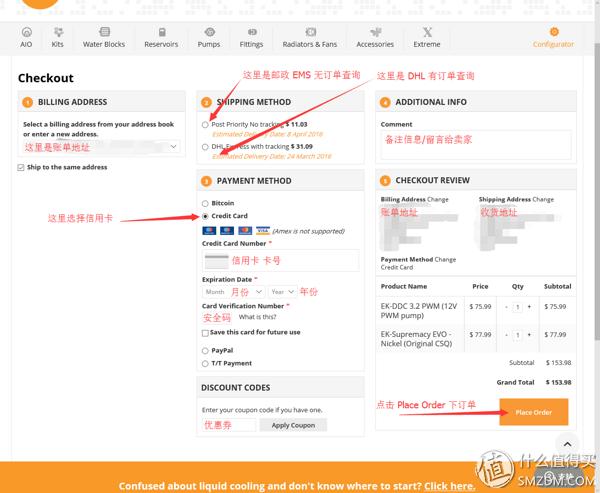Select T/T Payment method

point(205,364)
